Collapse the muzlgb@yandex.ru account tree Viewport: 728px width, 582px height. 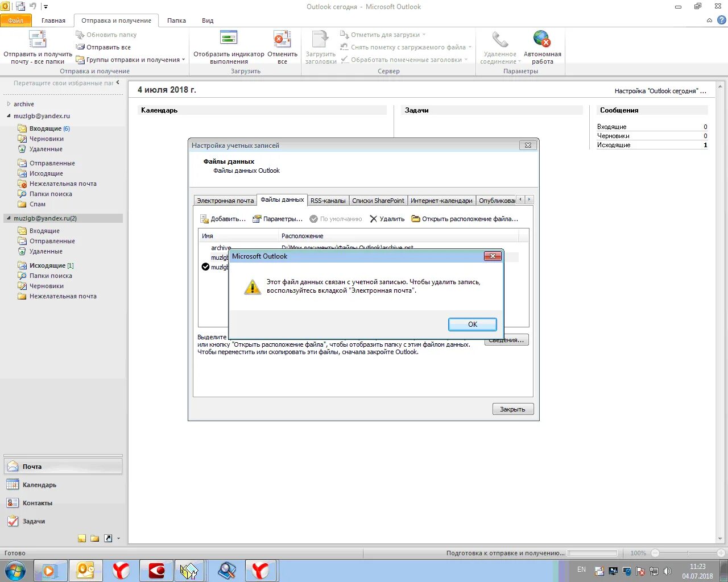tap(9, 116)
